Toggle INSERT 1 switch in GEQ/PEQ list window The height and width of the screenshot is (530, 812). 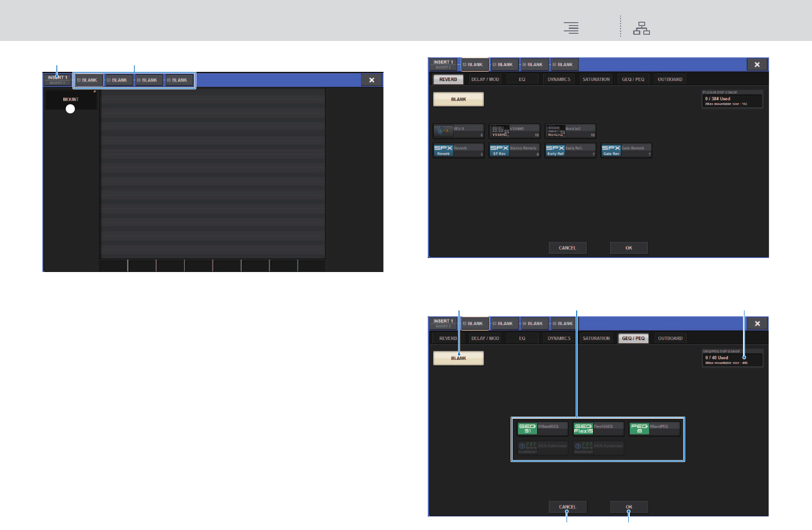[443, 324]
